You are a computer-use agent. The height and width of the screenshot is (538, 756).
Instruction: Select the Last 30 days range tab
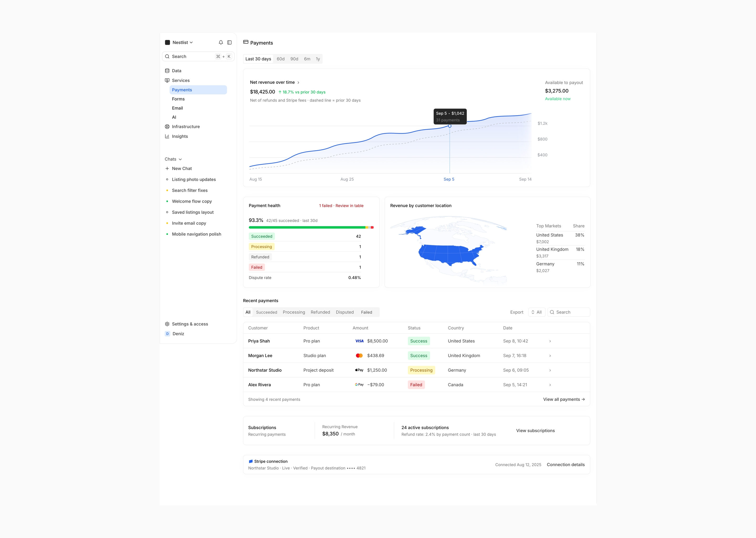tap(258, 59)
